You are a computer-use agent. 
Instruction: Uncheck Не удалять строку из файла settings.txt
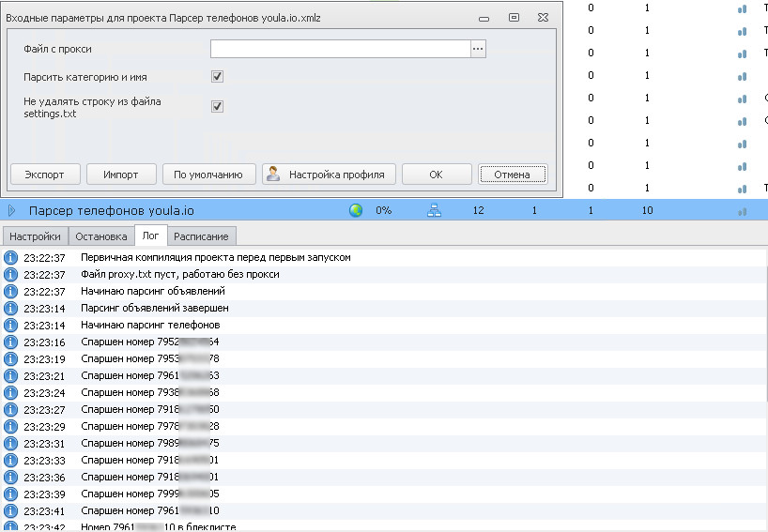(x=217, y=106)
